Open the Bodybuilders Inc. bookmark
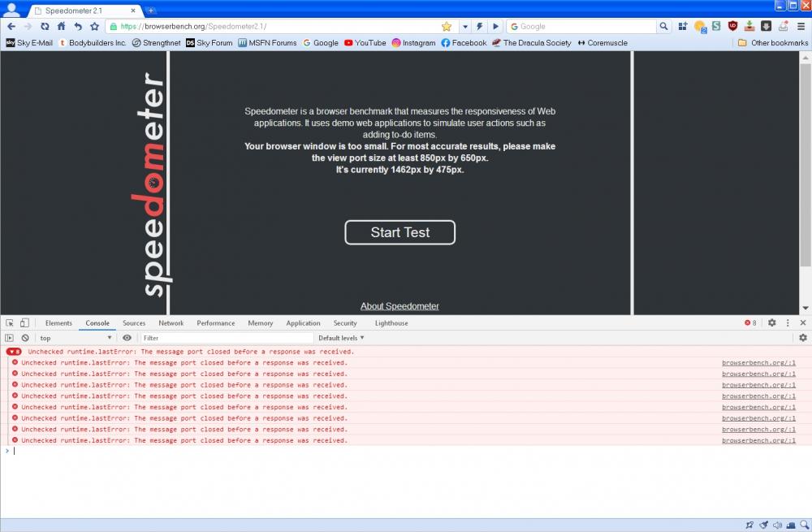Viewport: 812px width, 532px height. click(x=93, y=43)
